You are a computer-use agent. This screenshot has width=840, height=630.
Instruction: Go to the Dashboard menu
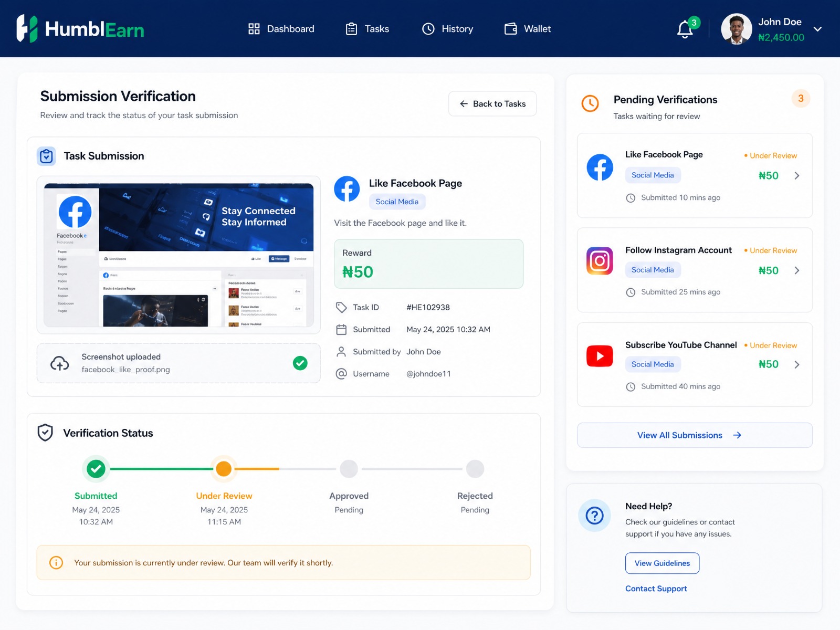tap(281, 29)
